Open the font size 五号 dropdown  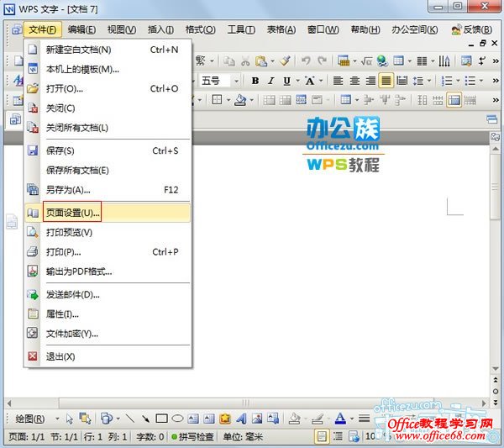click(x=236, y=81)
